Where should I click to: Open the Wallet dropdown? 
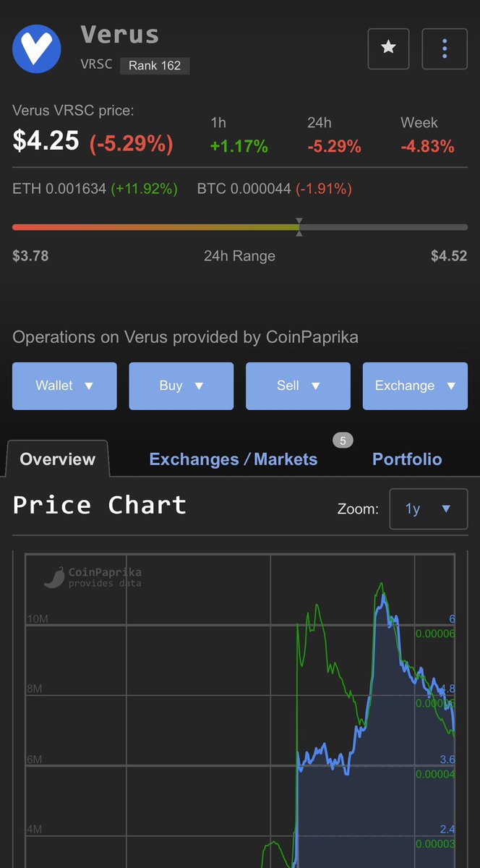click(64, 386)
